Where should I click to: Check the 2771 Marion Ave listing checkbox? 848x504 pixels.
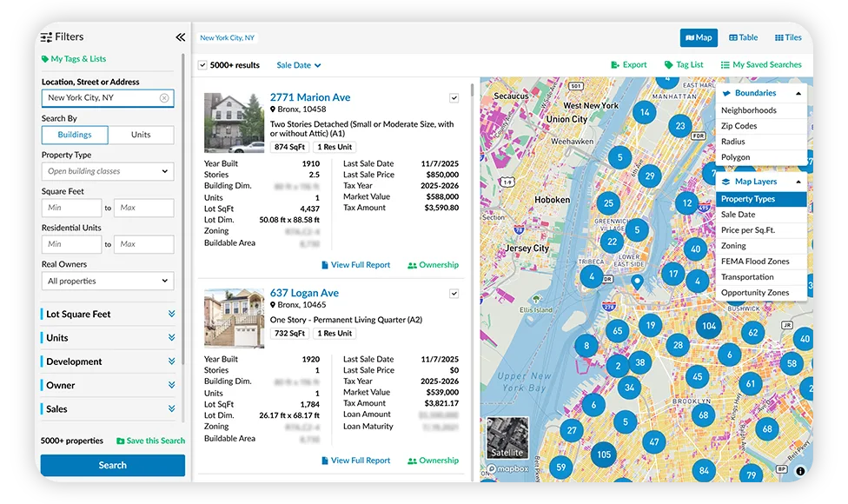pyautogui.click(x=454, y=98)
